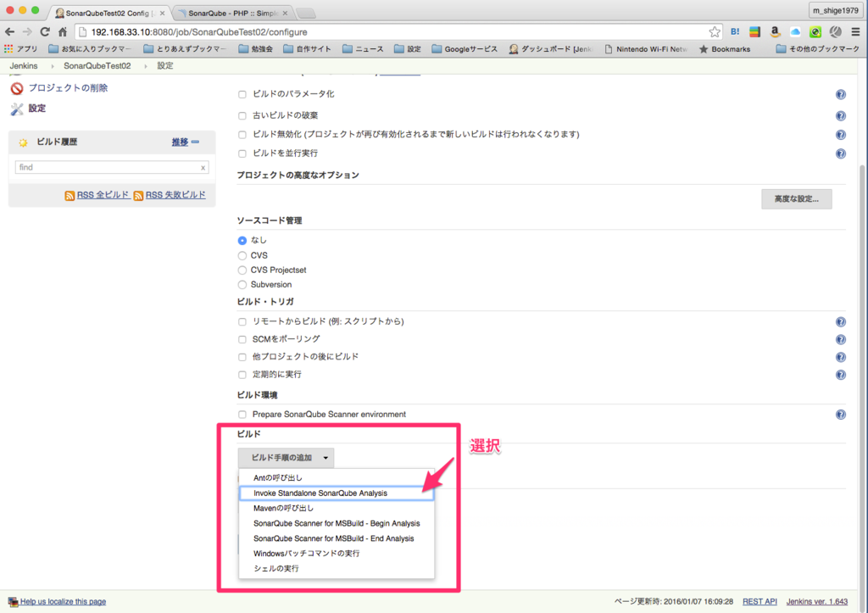Click the 高度な設定... button
This screenshot has width=868, height=613.
[x=796, y=199]
